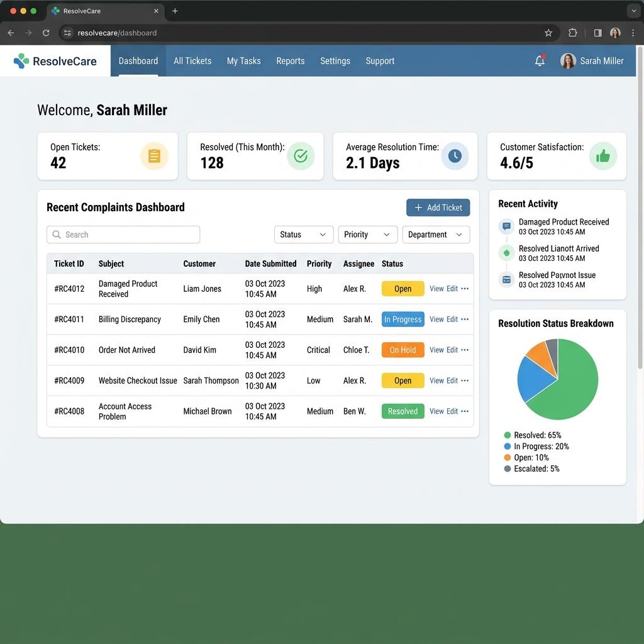Go back in browser history
The image size is (644, 644).
(x=11, y=33)
